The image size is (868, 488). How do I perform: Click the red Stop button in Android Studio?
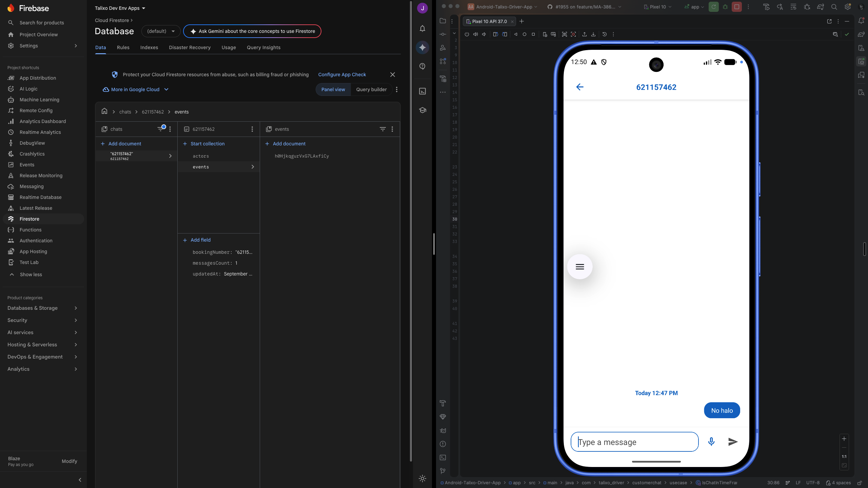(736, 7)
